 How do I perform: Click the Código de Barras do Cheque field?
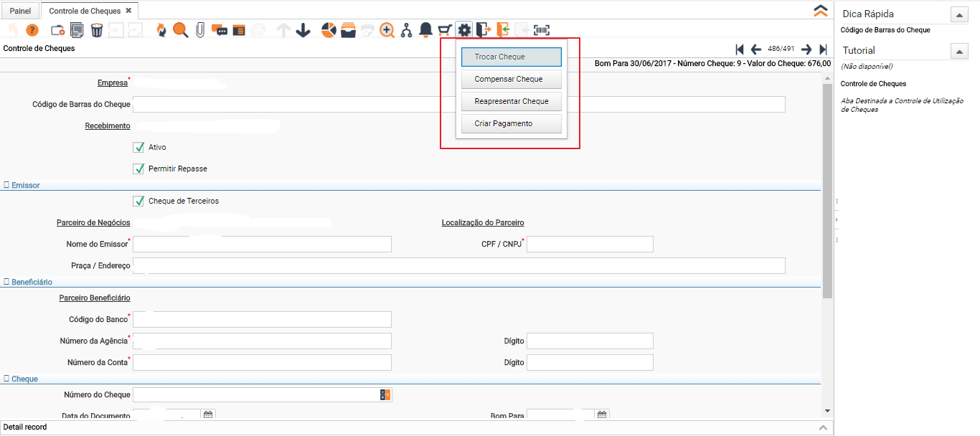point(458,105)
